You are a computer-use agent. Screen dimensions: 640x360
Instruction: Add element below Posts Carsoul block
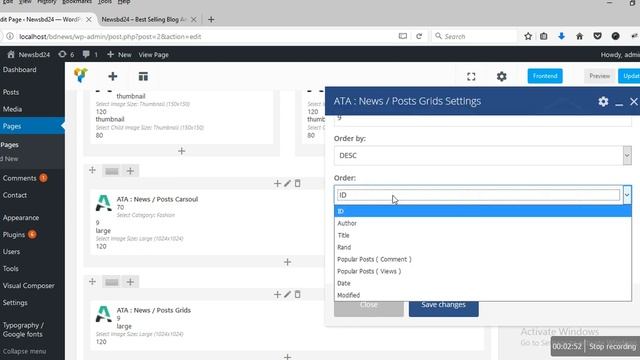coord(287,262)
